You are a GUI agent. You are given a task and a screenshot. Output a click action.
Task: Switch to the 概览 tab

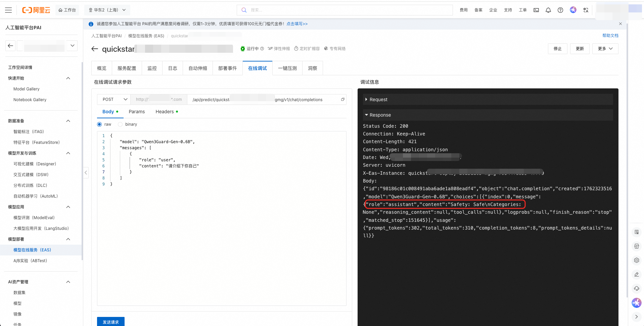point(102,68)
